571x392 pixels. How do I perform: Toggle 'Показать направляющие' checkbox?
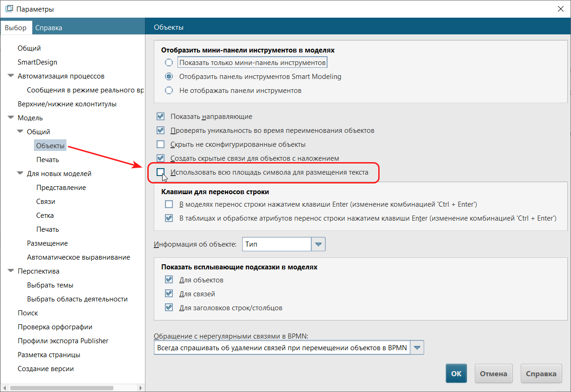click(x=161, y=117)
